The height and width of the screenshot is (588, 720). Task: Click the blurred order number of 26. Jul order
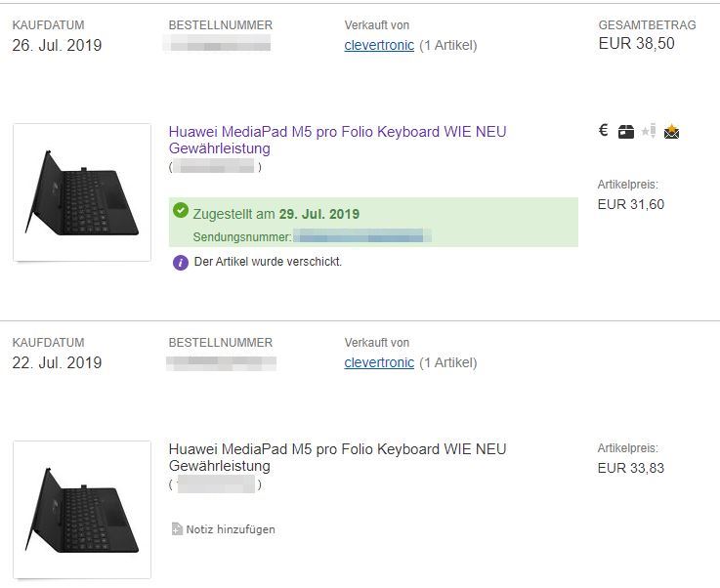[220, 44]
